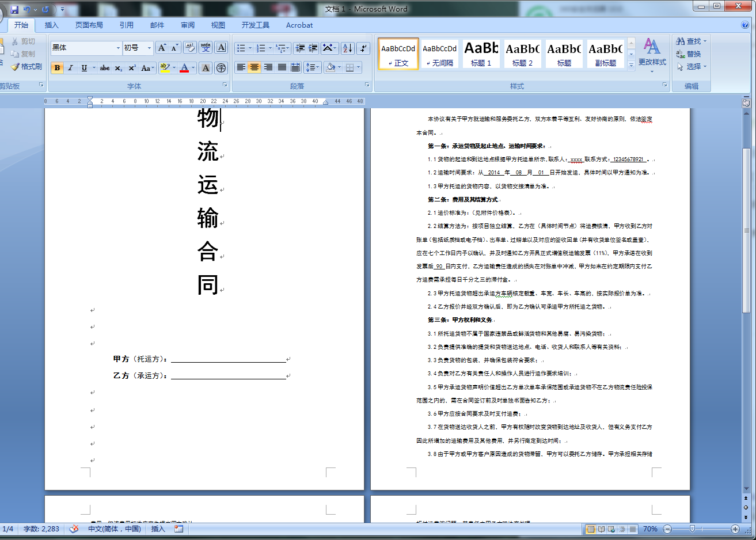756x540 pixels.
Task: Switch to the 引用 ribbon tab
Action: [127, 25]
